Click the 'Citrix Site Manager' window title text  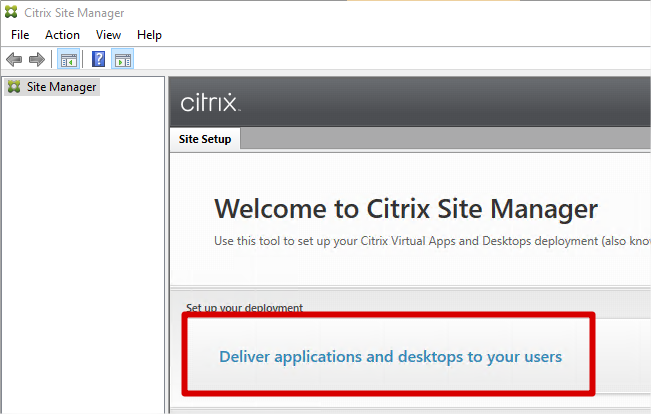(x=74, y=13)
